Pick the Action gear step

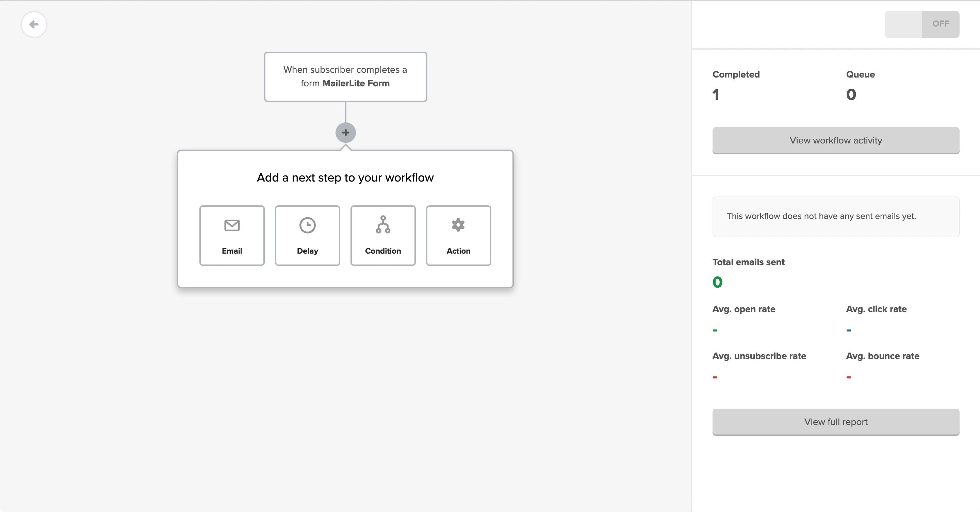(458, 235)
